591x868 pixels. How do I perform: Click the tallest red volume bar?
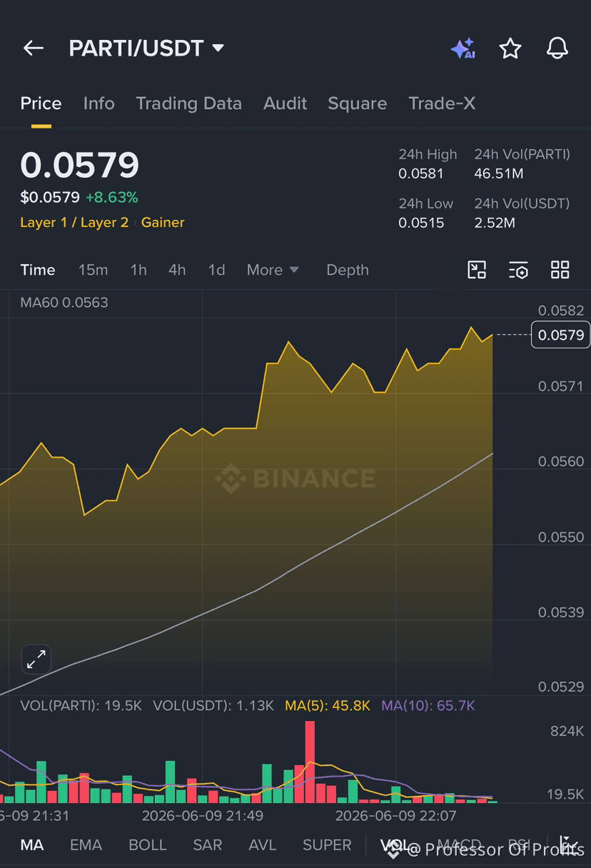point(310,762)
